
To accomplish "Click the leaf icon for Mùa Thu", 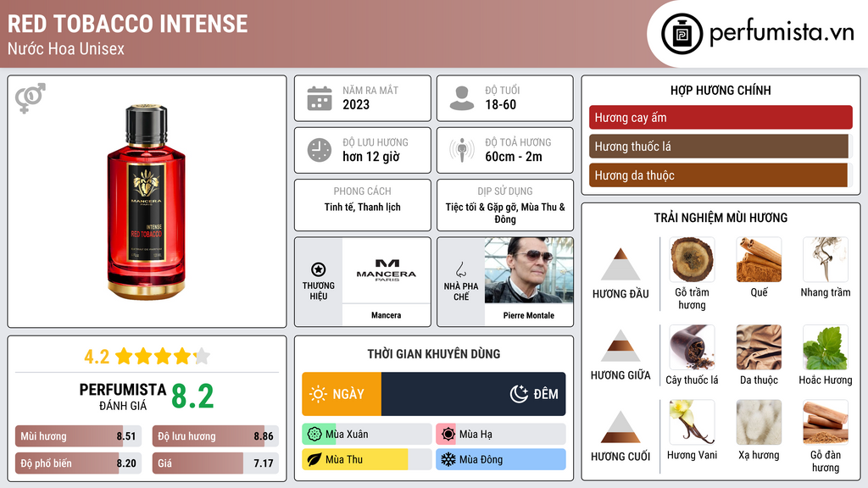I will coord(314,459).
